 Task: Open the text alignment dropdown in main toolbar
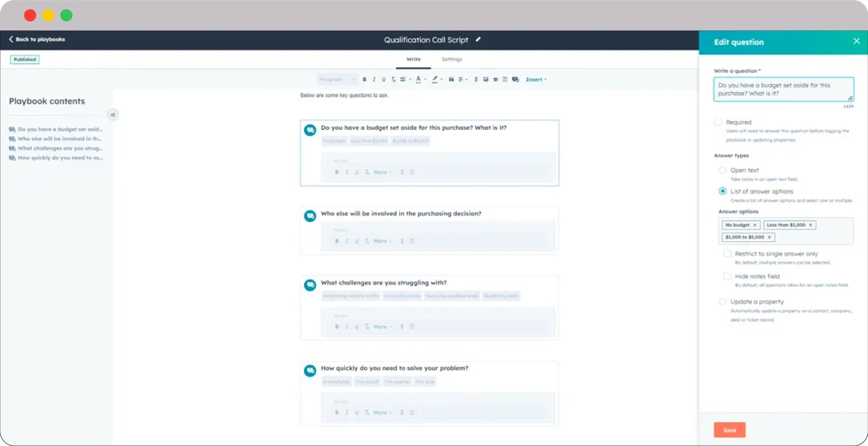[x=462, y=79]
